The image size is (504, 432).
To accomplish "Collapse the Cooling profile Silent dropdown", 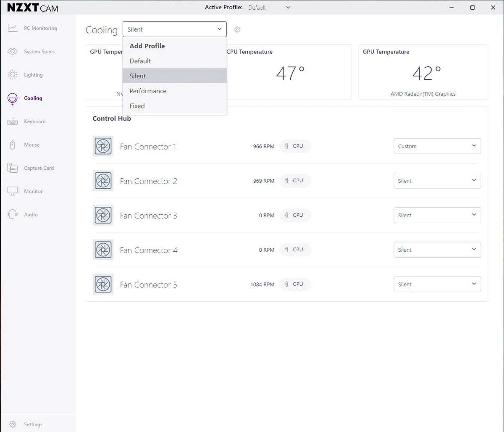I will 174,29.
